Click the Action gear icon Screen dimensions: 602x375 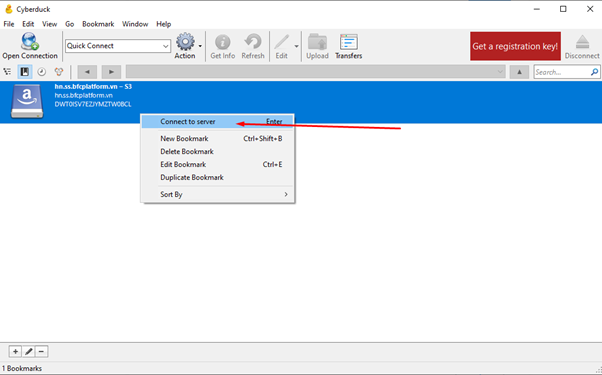[x=185, y=42]
